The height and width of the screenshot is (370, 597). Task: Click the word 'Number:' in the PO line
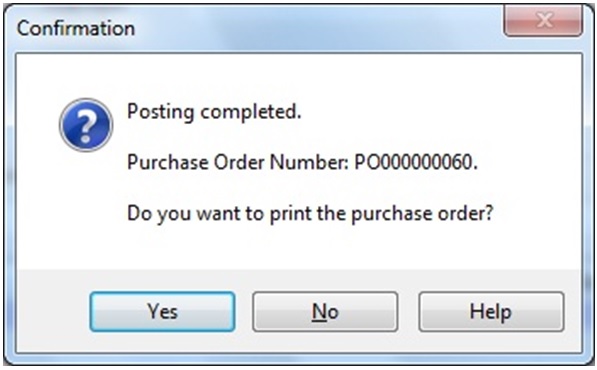click(309, 163)
